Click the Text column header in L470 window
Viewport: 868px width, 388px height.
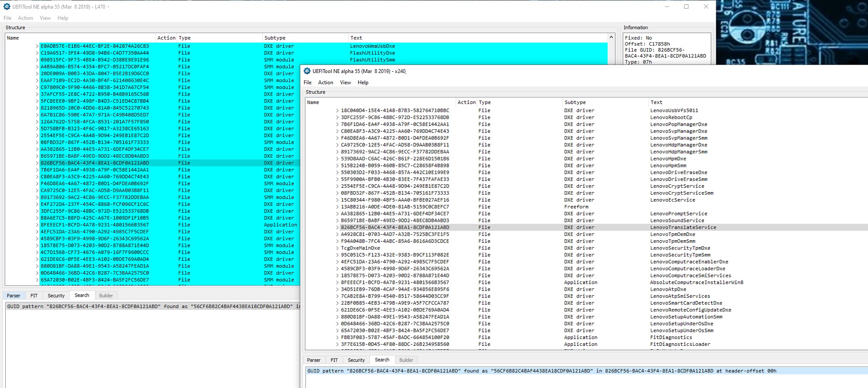pos(478,38)
